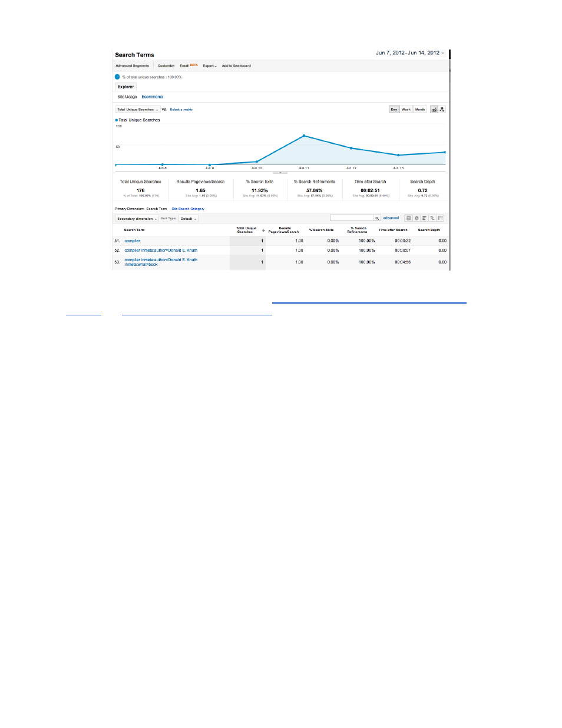This screenshot has height=728, width=562.
Task: Click Time after Search 00:02:51 scorecard
Action: [x=371, y=189]
